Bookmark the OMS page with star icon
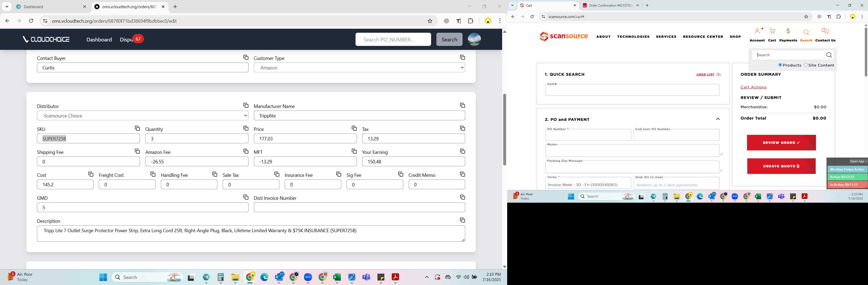Viewport: 868px width, 285px height. [430, 21]
